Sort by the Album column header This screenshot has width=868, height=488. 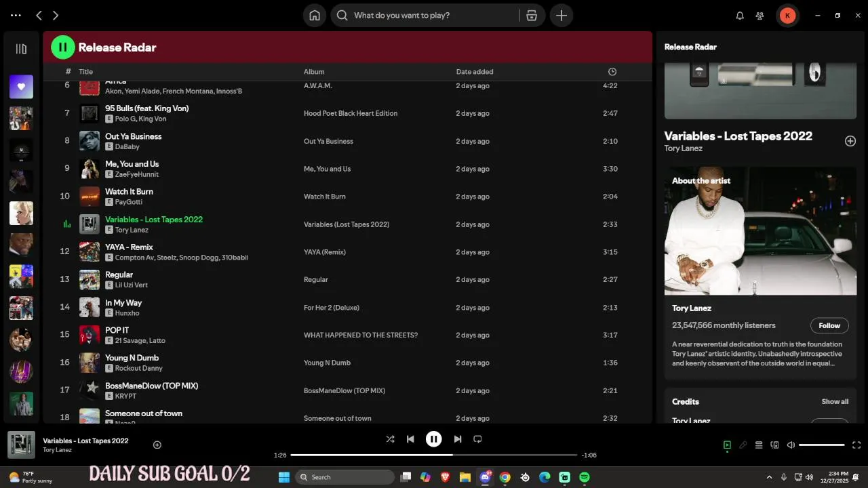coord(314,72)
